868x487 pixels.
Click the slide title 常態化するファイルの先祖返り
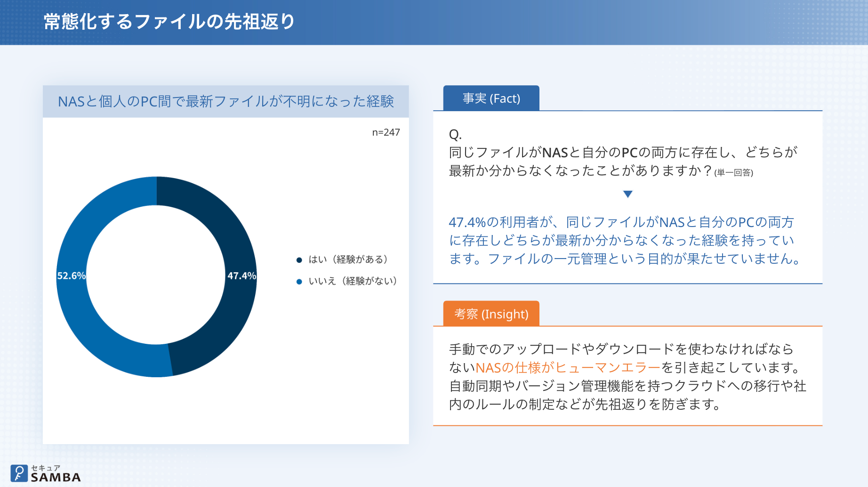169,22
